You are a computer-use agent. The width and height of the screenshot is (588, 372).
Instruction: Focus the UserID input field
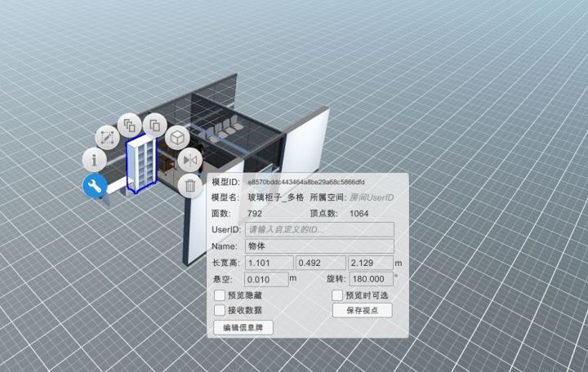point(319,229)
